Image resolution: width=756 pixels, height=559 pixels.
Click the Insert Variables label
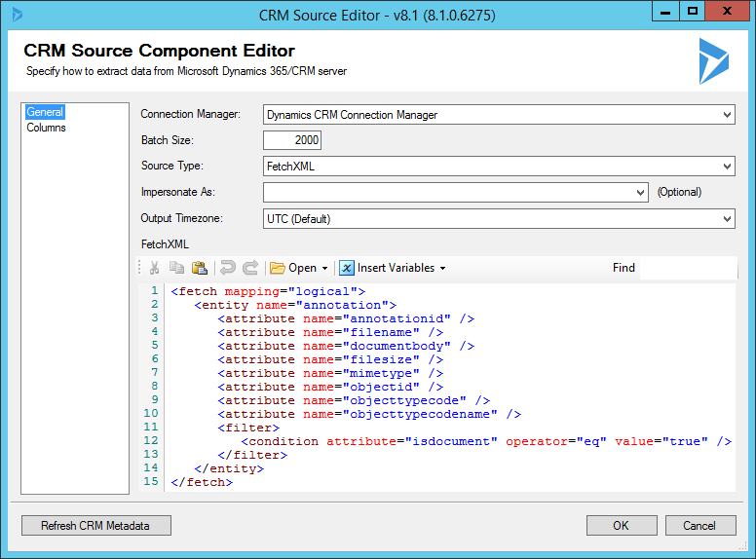396,268
